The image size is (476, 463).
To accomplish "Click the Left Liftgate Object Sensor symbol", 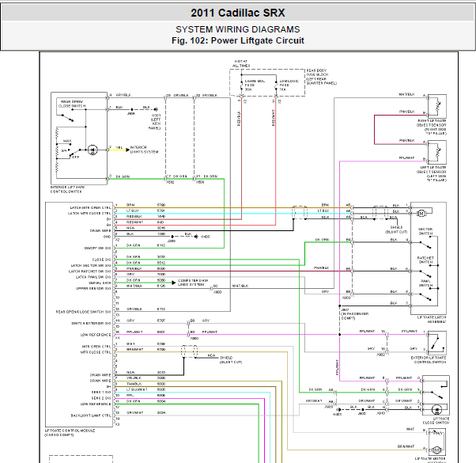I will [436, 153].
